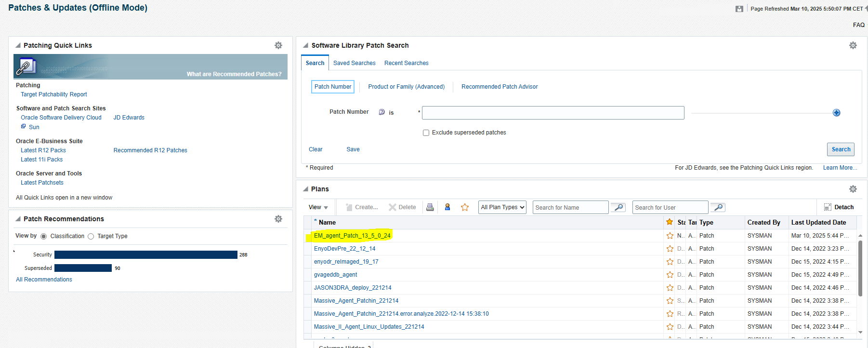This screenshot has width=868, height=348.
Task: Click the Security bar in recommendations chart
Action: (x=145, y=254)
